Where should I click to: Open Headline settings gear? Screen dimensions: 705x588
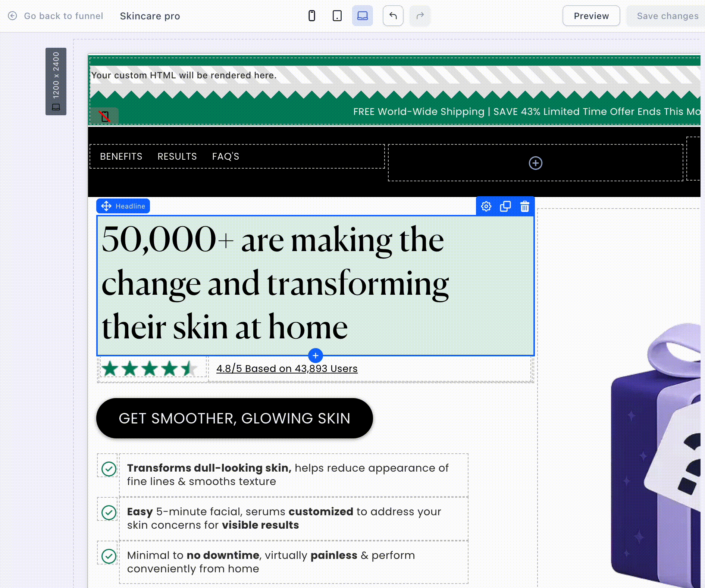[486, 206]
